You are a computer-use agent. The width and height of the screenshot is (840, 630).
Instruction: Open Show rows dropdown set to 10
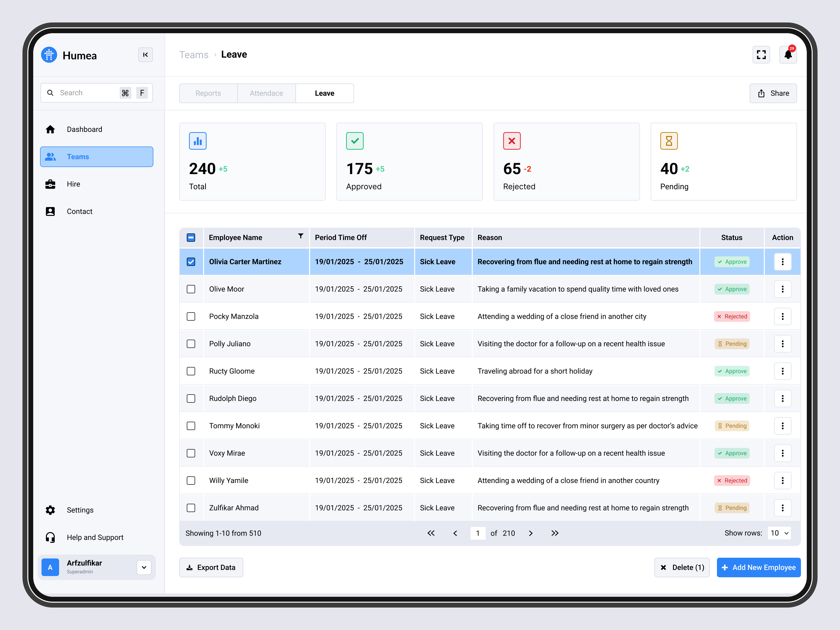(x=779, y=533)
